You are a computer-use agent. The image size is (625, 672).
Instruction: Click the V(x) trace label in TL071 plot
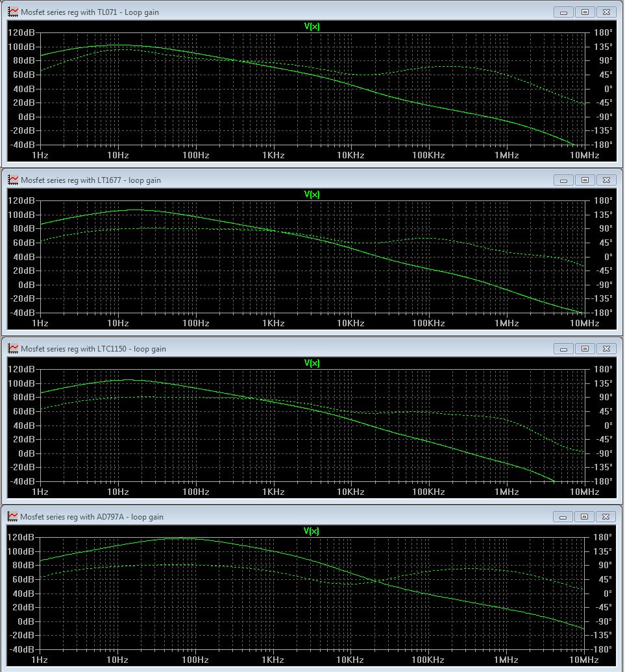pos(312,26)
